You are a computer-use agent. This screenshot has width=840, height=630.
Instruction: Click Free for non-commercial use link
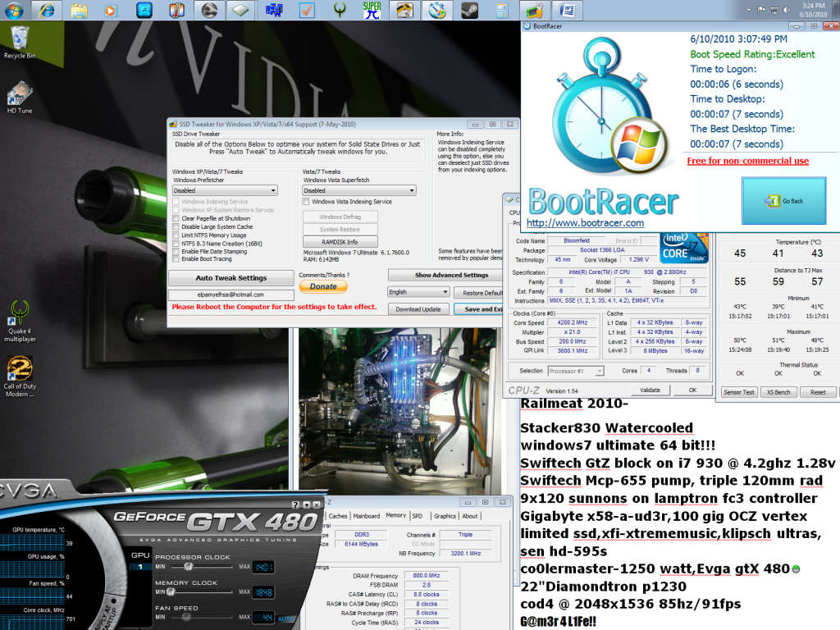[748, 161]
